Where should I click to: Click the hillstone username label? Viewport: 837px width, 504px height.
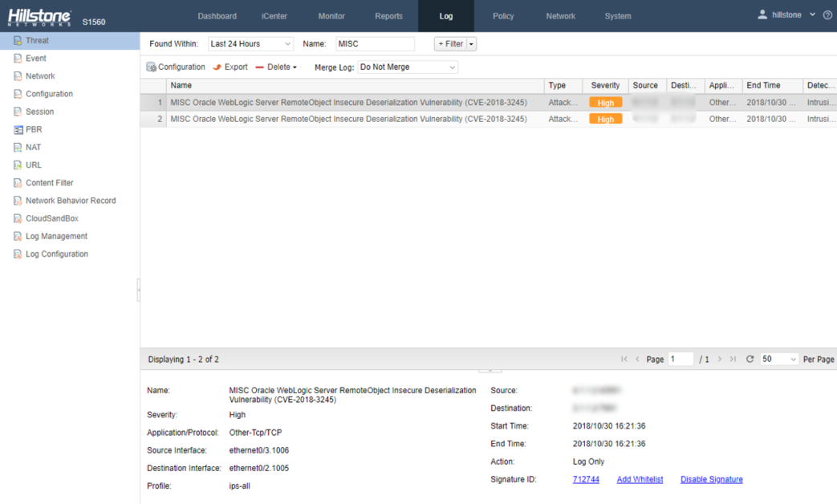[786, 15]
